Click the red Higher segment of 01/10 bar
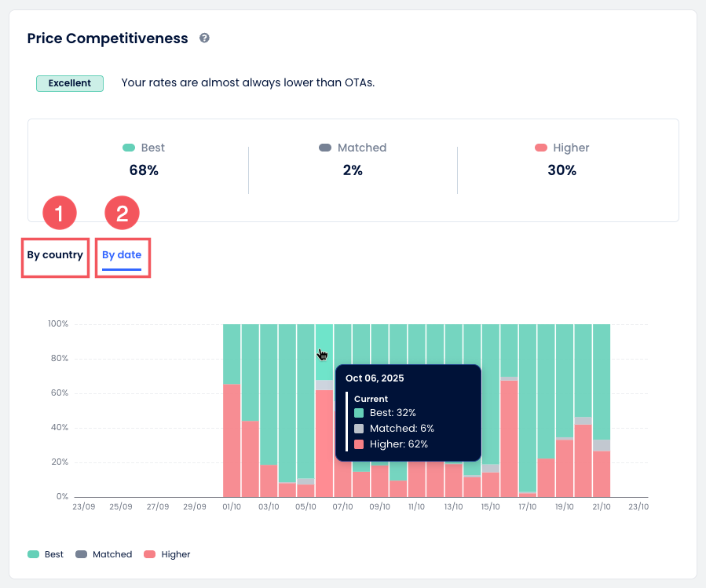Image resolution: width=706 pixels, height=588 pixels. (x=232, y=440)
